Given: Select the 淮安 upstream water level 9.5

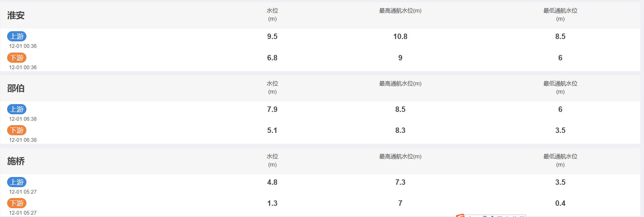Looking at the screenshot, I should click(x=272, y=36).
